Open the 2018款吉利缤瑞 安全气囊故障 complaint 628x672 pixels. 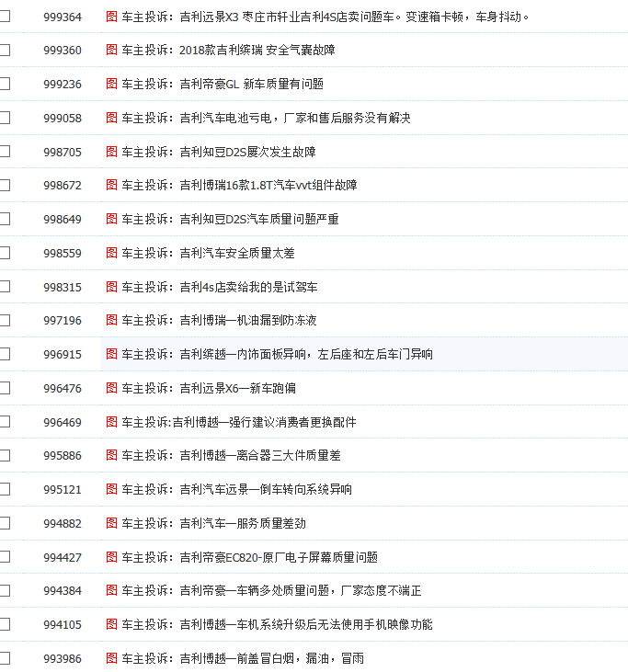click(228, 50)
